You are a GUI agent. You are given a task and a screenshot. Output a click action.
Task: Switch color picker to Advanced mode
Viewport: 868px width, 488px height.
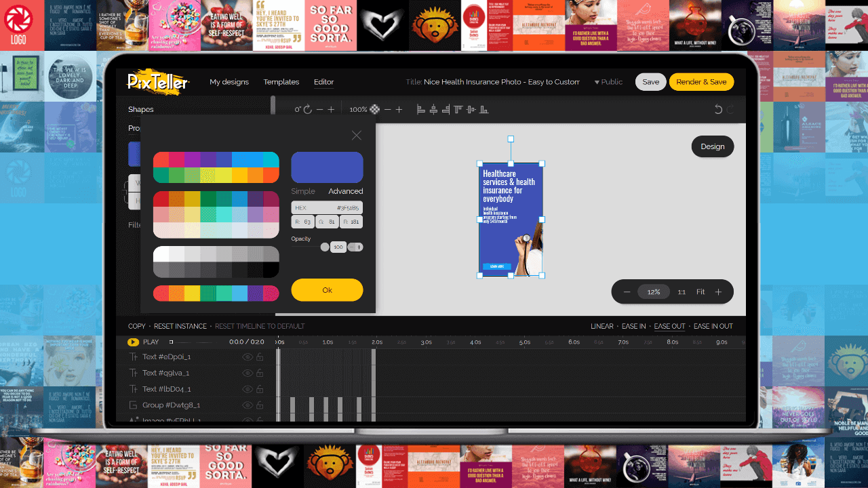click(x=346, y=191)
